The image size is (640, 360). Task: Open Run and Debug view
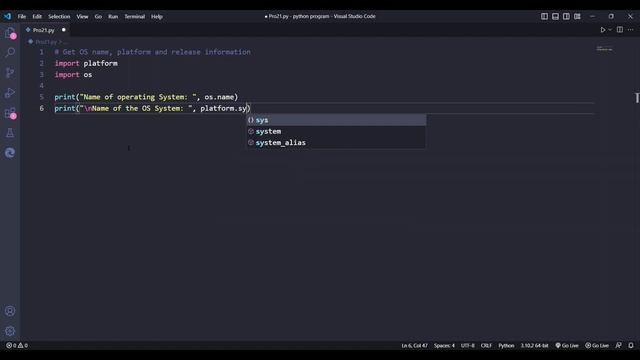(10, 93)
